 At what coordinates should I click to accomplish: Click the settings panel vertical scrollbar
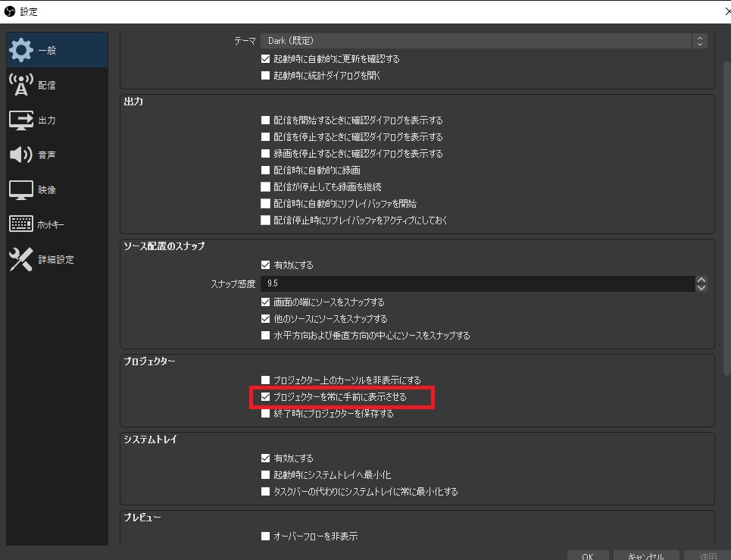point(726,217)
